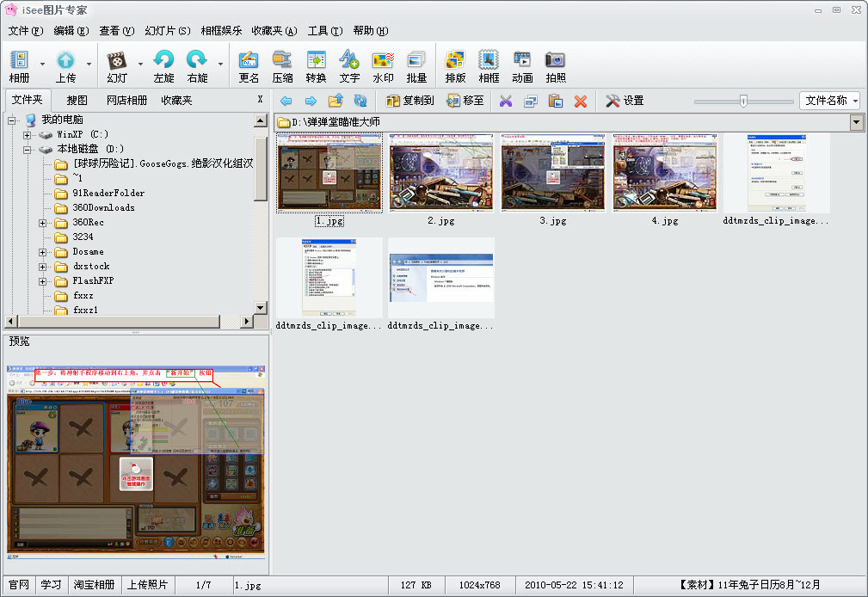Open the 幻灯片(S) menu
The width and height of the screenshot is (868, 597).
tap(168, 31)
